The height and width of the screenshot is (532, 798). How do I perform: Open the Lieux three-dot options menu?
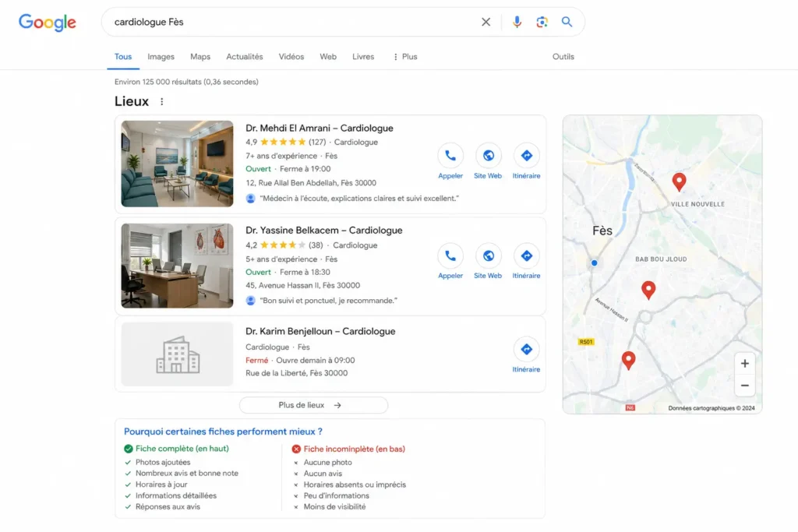(162, 102)
